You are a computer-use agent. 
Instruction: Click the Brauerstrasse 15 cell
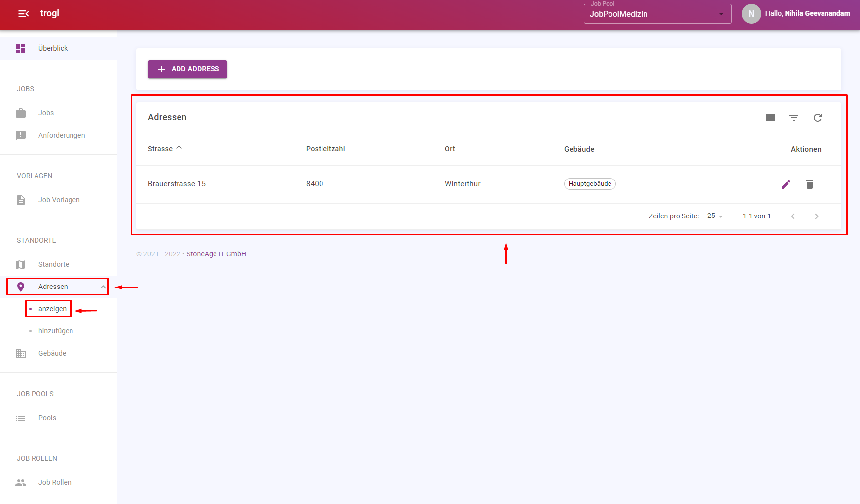tap(177, 184)
